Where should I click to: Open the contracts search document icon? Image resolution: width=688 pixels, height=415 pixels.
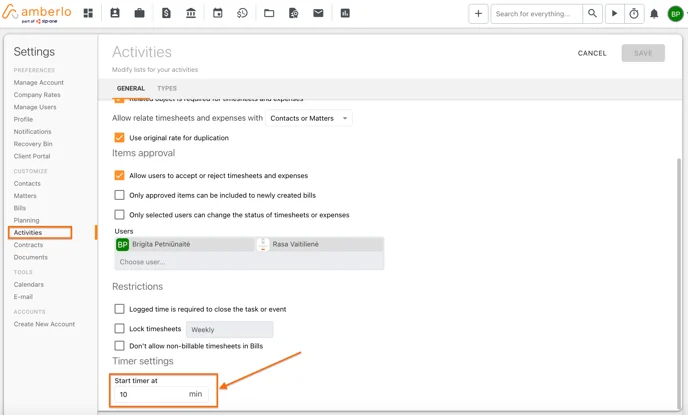coord(294,13)
